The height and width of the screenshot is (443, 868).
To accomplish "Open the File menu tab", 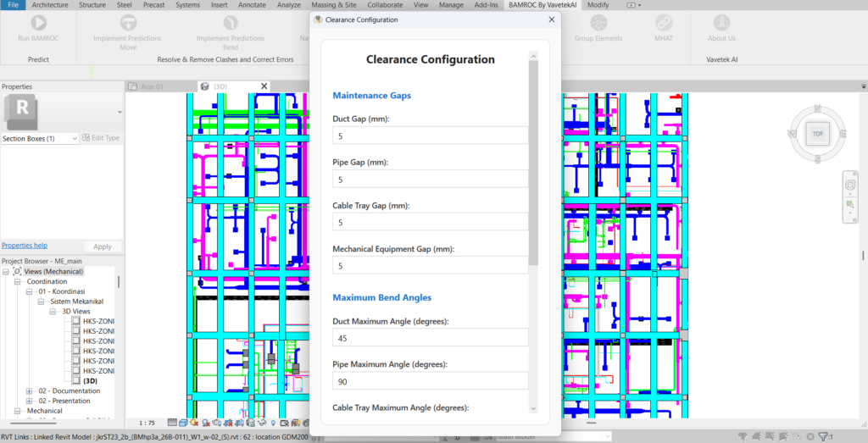I will click(13, 5).
